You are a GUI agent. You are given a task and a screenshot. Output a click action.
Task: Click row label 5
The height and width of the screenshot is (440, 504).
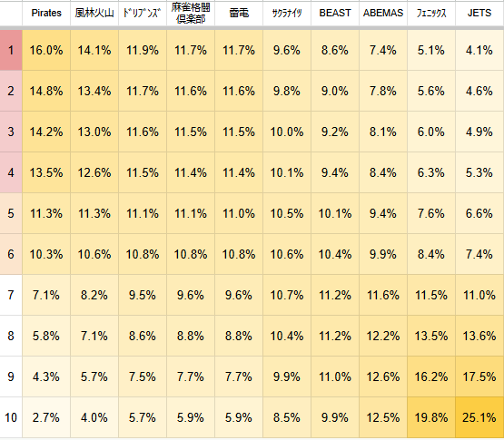pyautogui.click(x=11, y=213)
